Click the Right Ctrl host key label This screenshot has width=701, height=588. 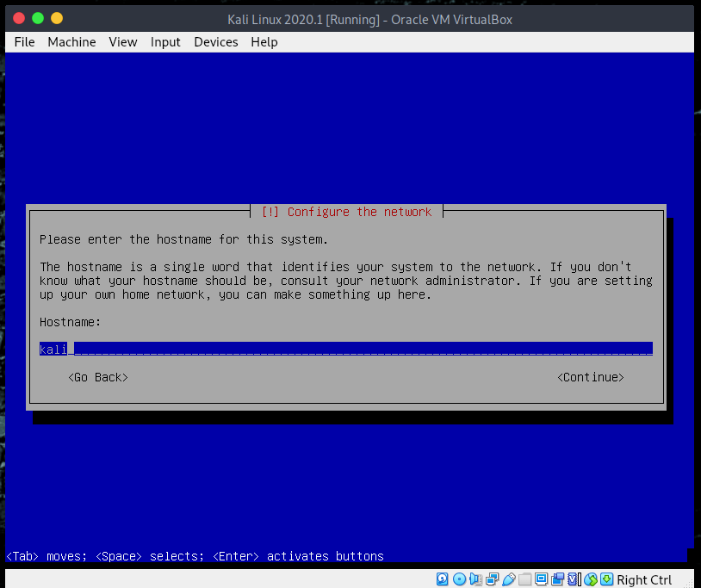644,580
